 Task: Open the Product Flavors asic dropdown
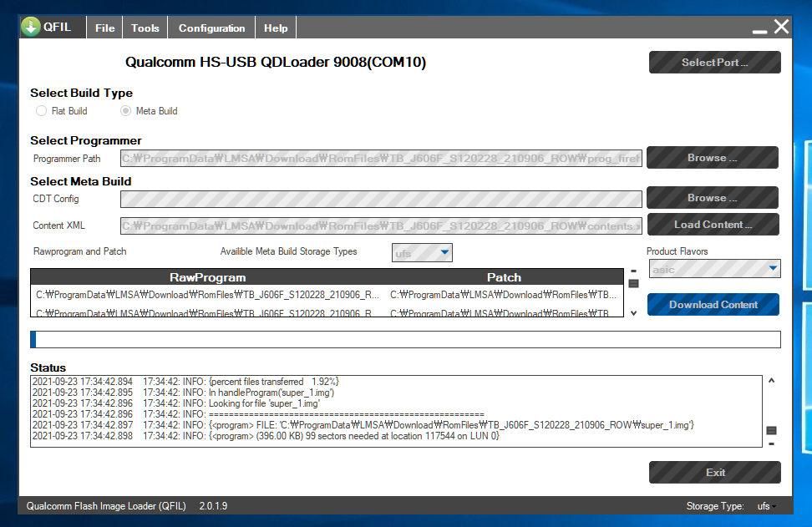(714, 269)
